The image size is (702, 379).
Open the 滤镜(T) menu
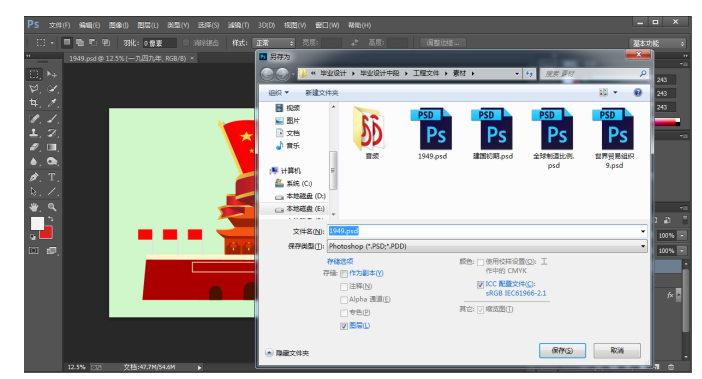pos(238,25)
